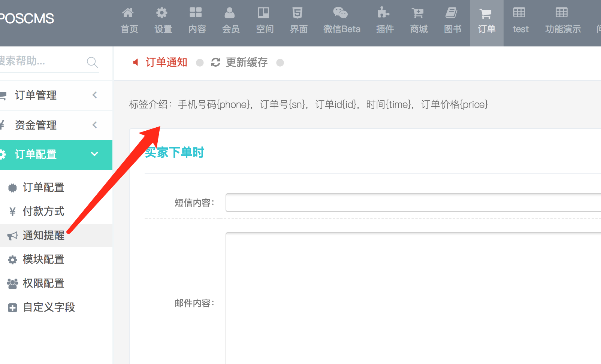Click the 短信内容 input field
The height and width of the screenshot is (364, 601).
tap(413, 203)
